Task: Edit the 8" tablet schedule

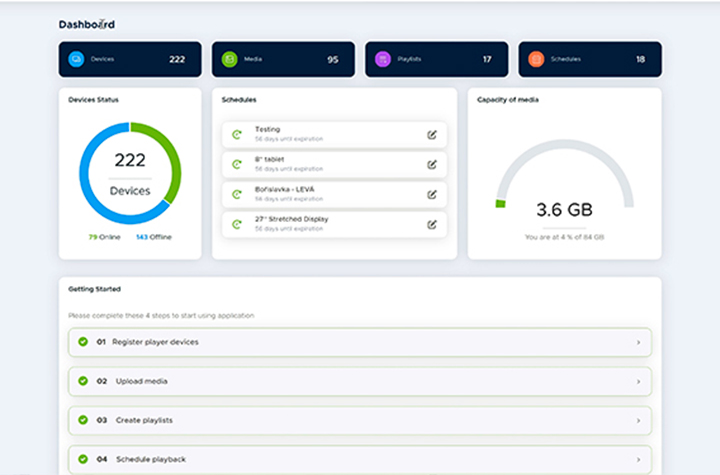Action: (432, 164)
